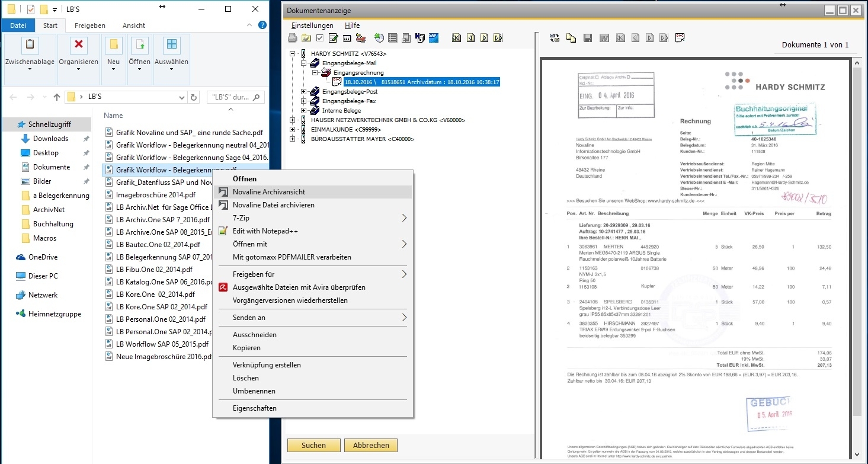Open the 7-Zip submenu
868x464 pixels.
tap(312, 218)
